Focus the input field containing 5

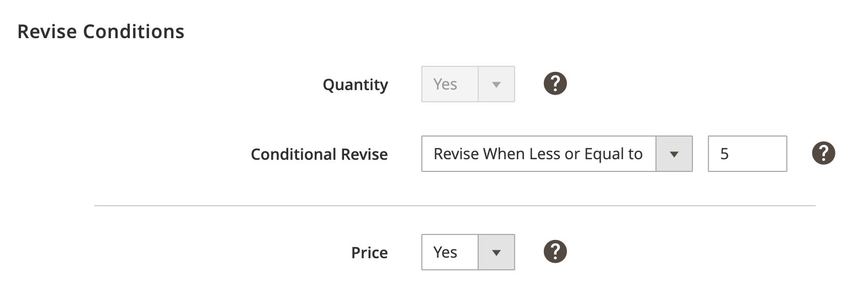point(747,154)
